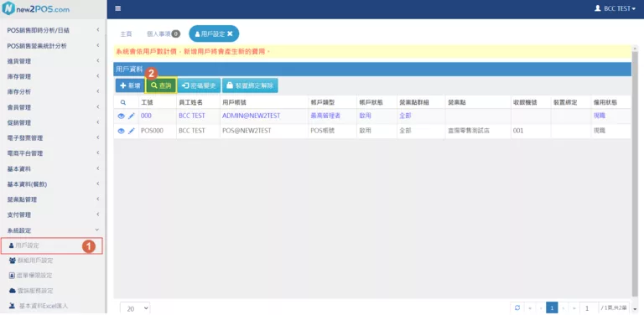The height and width of the screenshot is (315, 644).
Task: Click the 直營零售測試店 store cell
Action: tap(469, 132)
